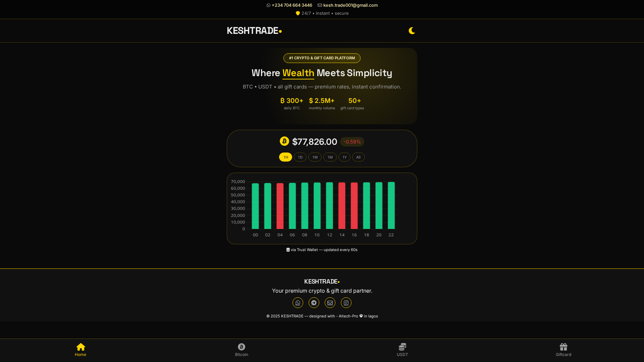
Task: Click the green bar at hour 00
Action: [255, 206]
